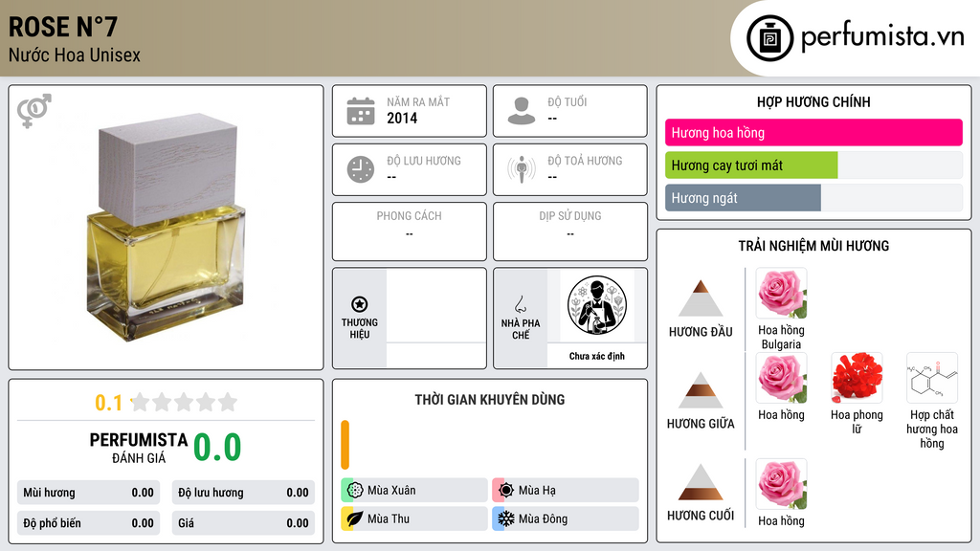980x551 pixels.
Task: Click the Mùa Đông snowflake icon
Action: [506, 518]
